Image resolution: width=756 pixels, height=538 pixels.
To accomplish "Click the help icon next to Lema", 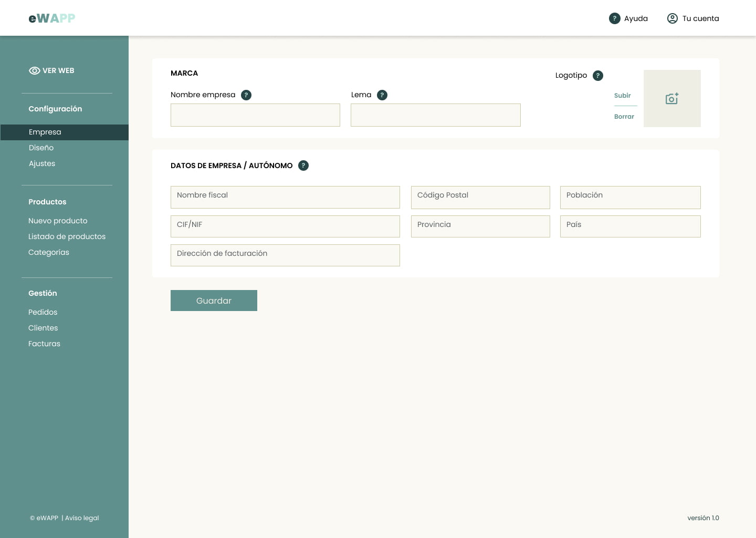I will tap(382, 95).
